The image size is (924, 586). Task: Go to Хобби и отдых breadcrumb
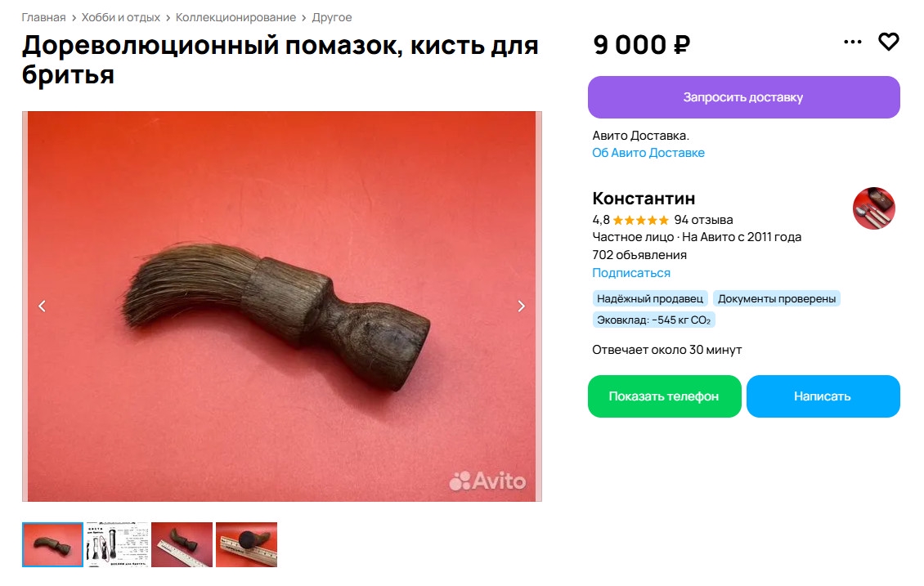click(121, 18)
